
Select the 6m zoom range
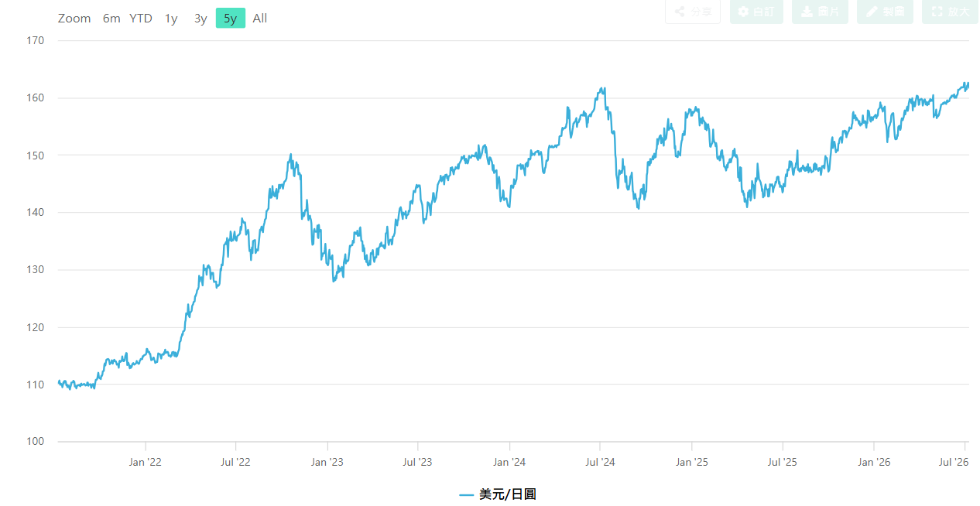click(x=111, y=19)
